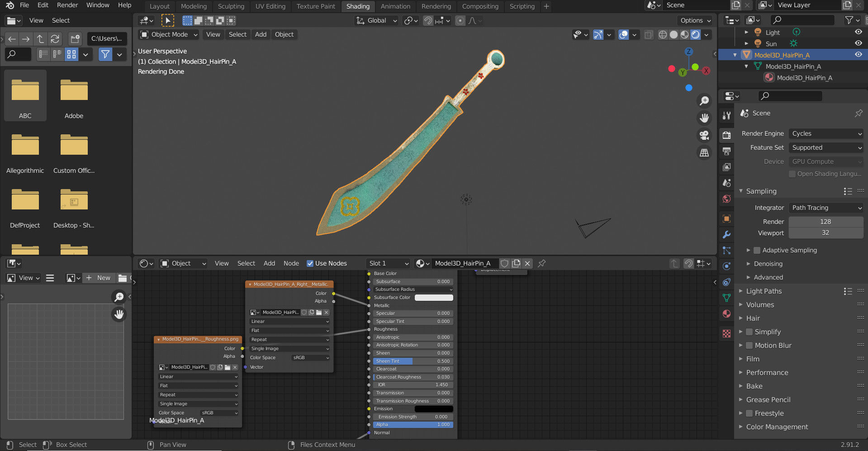
Task: Add a new workspace with plus button
Action: (x=546, y=6)
